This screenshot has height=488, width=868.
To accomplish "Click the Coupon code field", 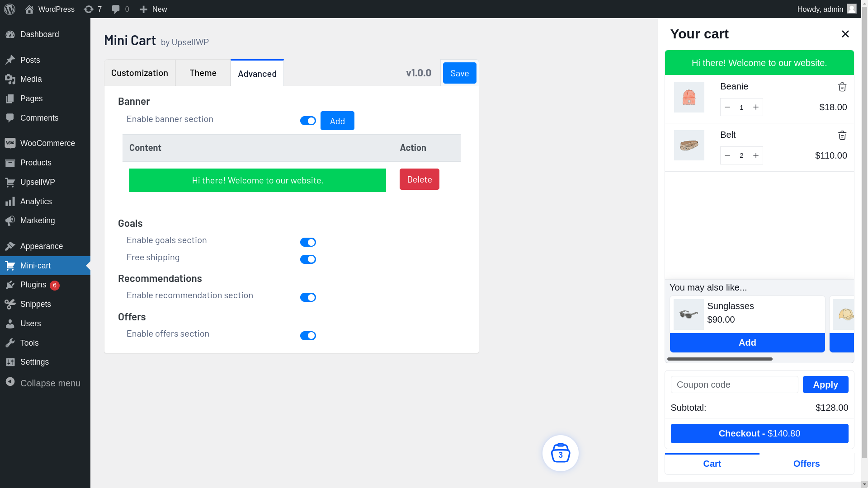I will coord(735,385).
